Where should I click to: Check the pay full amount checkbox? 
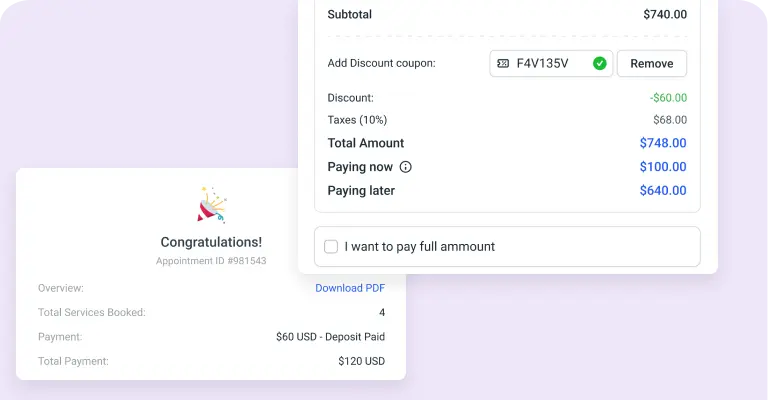[x=331, y=246]
